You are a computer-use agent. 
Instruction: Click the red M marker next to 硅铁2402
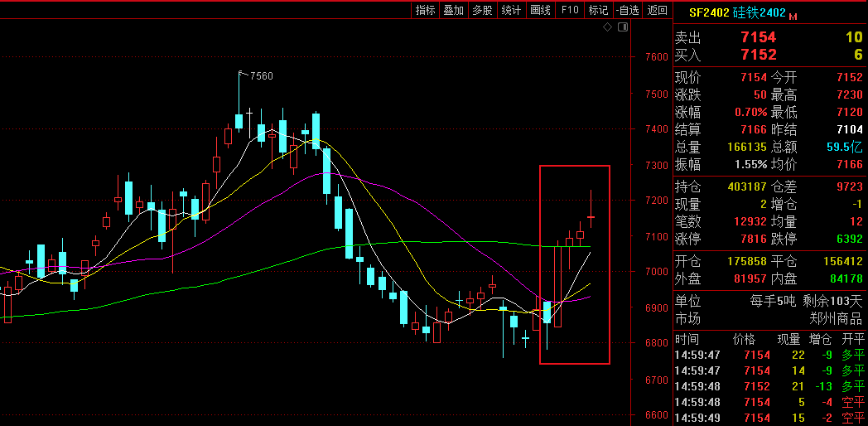pos(793,16)
